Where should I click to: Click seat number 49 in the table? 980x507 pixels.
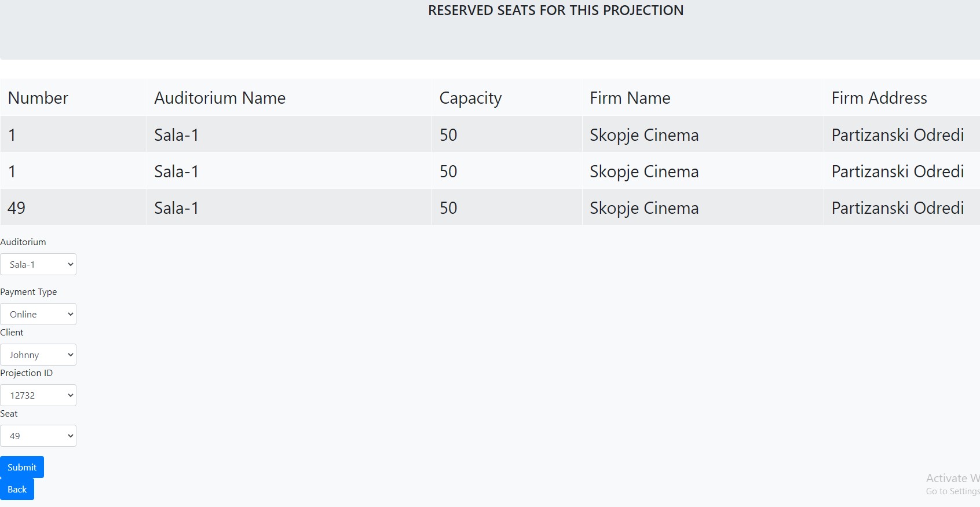[17, 208]
